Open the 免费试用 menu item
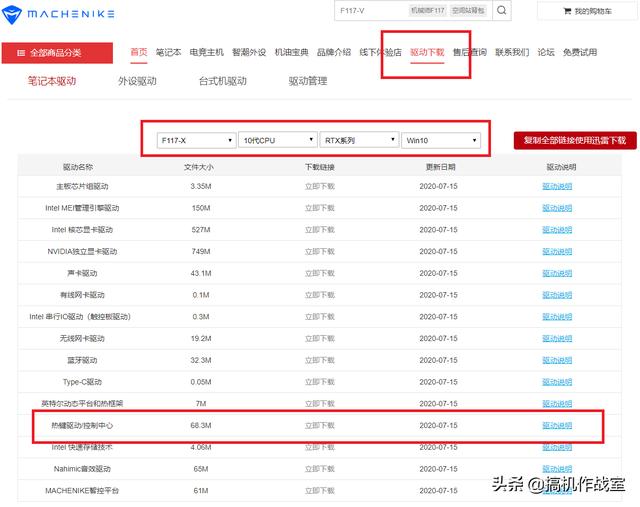The height and width of the screenshot is (507, 640). pos(580,52)
